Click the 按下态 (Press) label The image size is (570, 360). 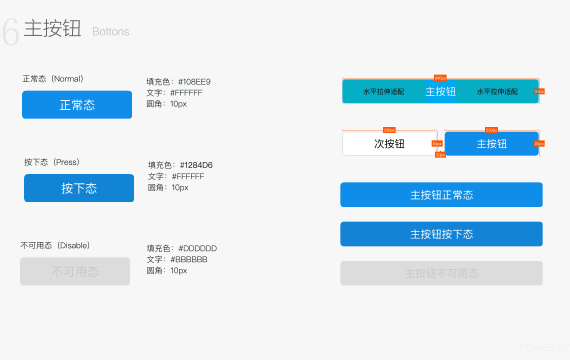pyautogui.click(x=52, y=162)
